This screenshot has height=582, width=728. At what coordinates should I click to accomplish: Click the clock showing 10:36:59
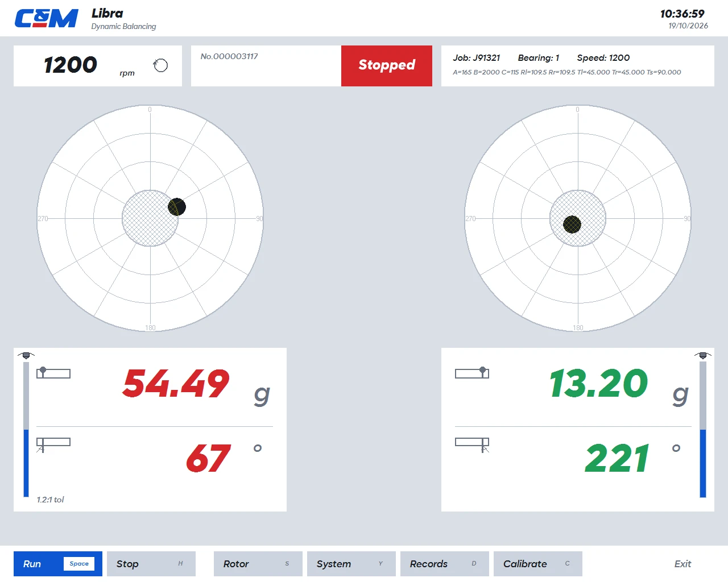(x=682, y=14)
